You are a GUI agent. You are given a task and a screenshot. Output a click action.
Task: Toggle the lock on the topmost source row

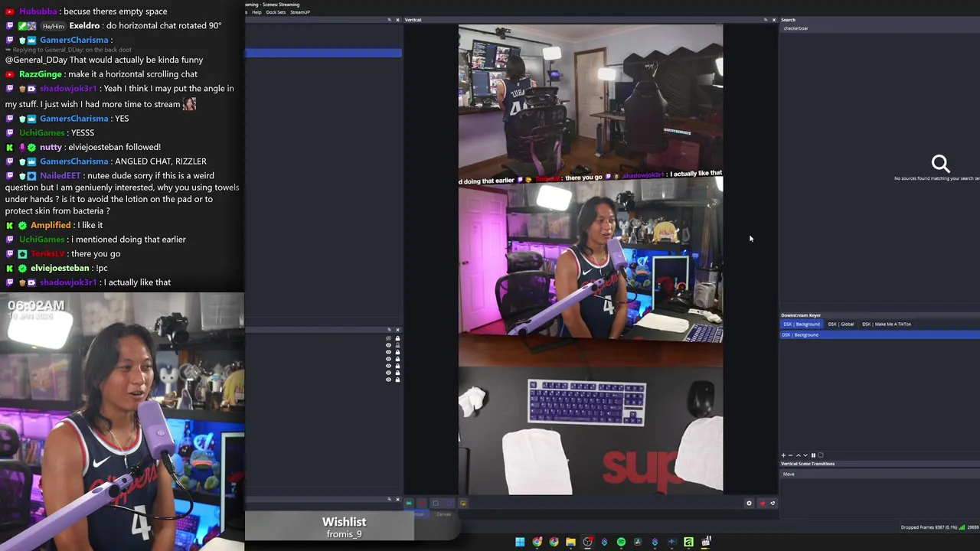397,338
